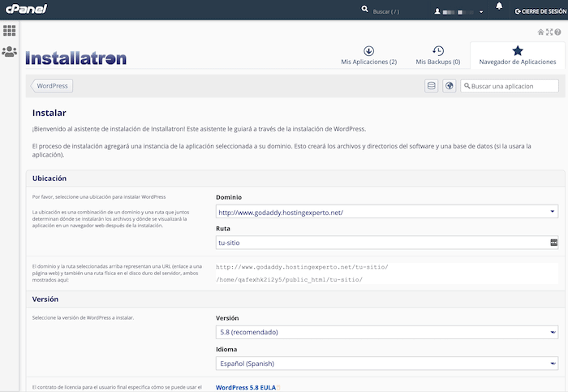Click the small home icon at top right
Image resolution: width=568 pixels, height=392 pixels.
(541, 32)
